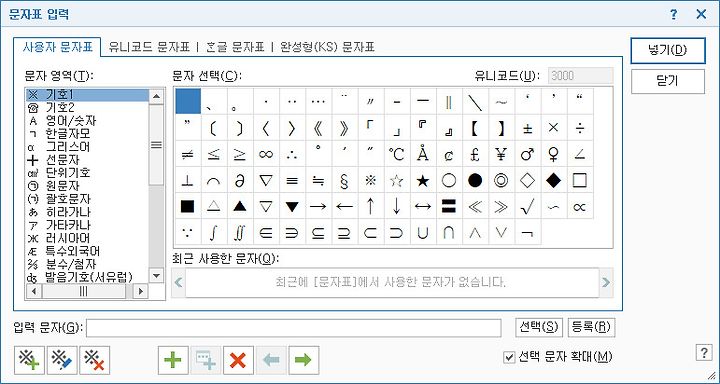Select the filled black diamond ◆ character
The height and width of the screenshot is (384, 720).
tap(553, 181)
